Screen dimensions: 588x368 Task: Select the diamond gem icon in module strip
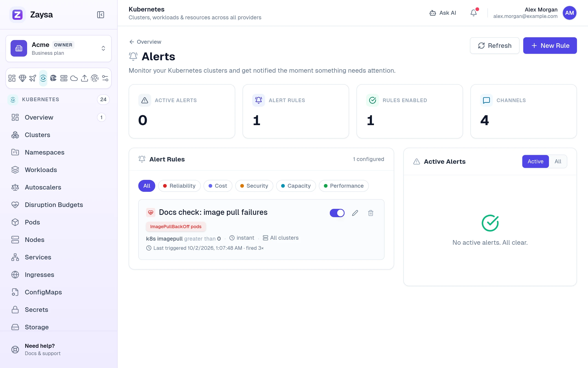pos(22,78)
